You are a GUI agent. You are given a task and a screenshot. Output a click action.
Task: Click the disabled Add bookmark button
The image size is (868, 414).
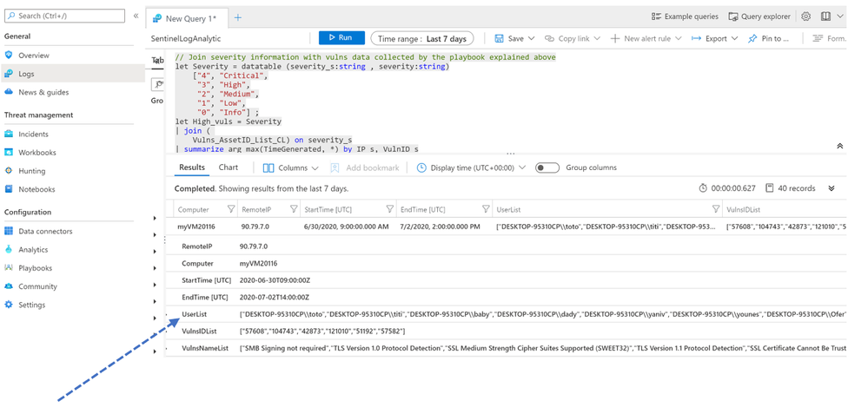pyautogui.click(x=364, y=168)
